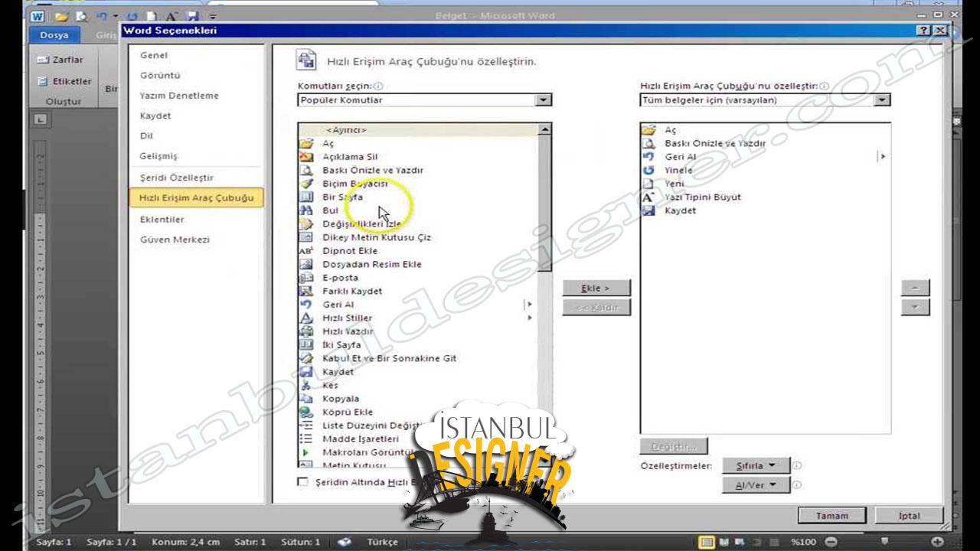Image resolution: width=980 pixels, height=551 pixels.
Task: Select the Dosyadan Resim Ekle icon
Action: (306, 264)
